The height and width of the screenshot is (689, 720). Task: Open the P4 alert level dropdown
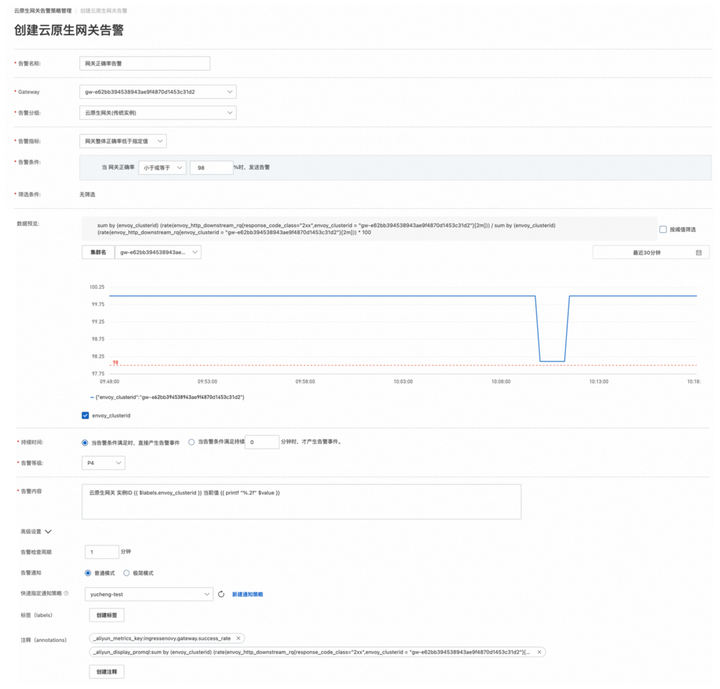(x=103, y=463)
